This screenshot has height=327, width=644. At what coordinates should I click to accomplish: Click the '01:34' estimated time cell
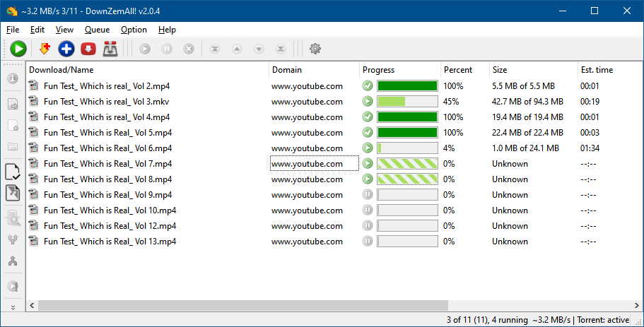tap(590, 148)
